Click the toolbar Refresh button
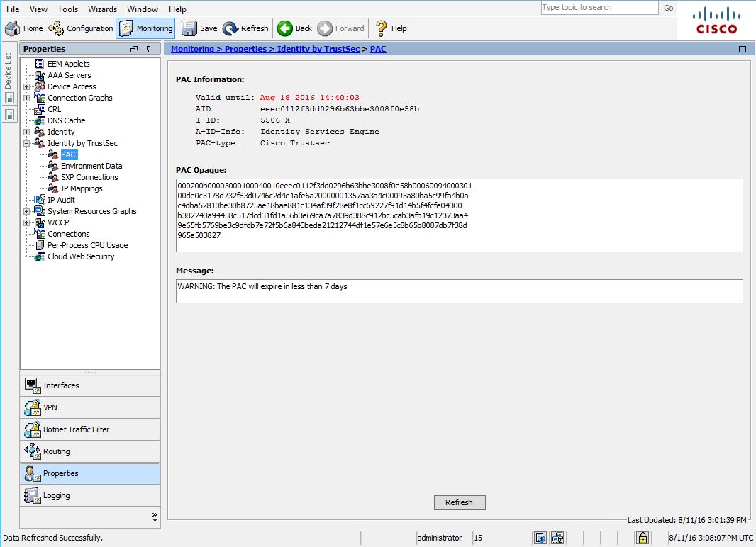 click(x=246, y=28)
